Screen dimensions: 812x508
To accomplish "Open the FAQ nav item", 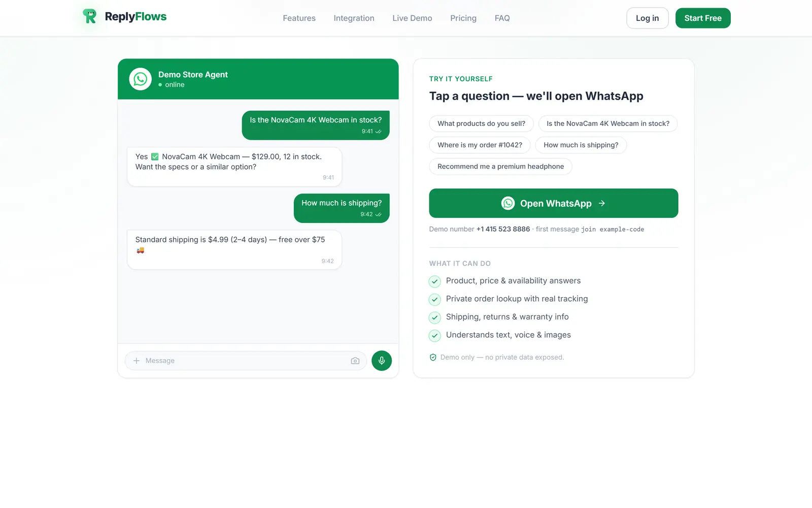I will 502,18.
